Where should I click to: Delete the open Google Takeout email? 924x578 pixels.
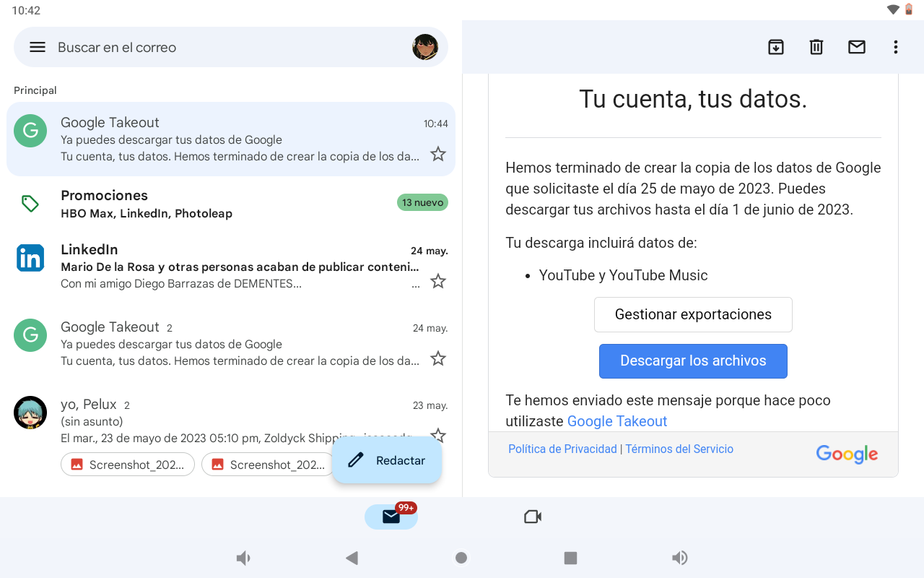(x=816, y=47)
